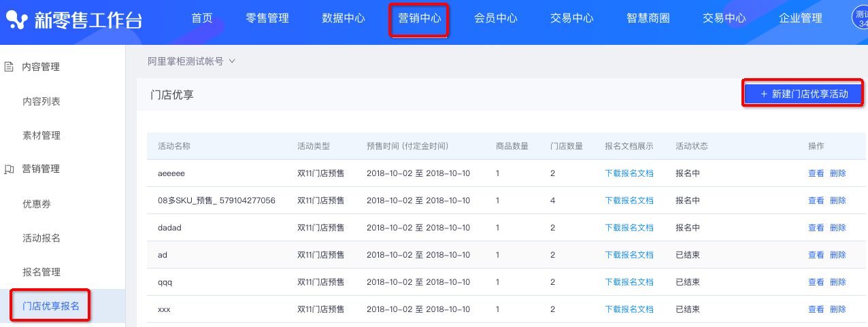Image resolution: width=868 pixels, height=327 pixels.
Task: Open 素材管理 in the sidebar
Action: click(41, 135)
